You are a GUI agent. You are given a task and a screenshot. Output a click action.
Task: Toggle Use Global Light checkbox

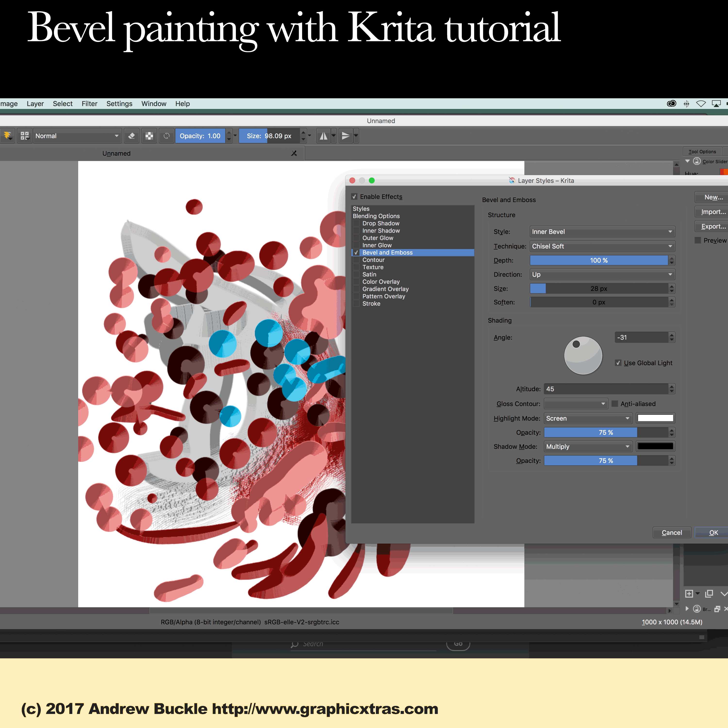(618, 363)
